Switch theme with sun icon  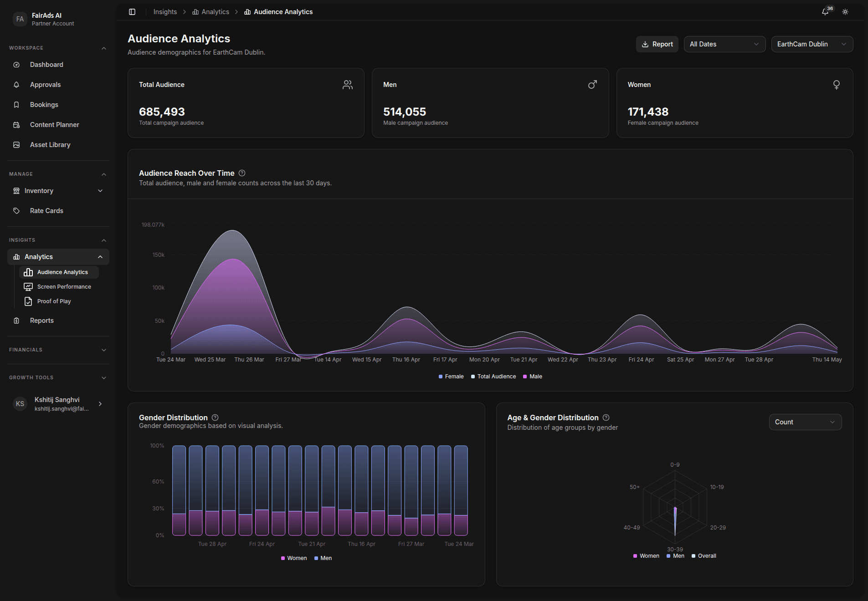845,12
